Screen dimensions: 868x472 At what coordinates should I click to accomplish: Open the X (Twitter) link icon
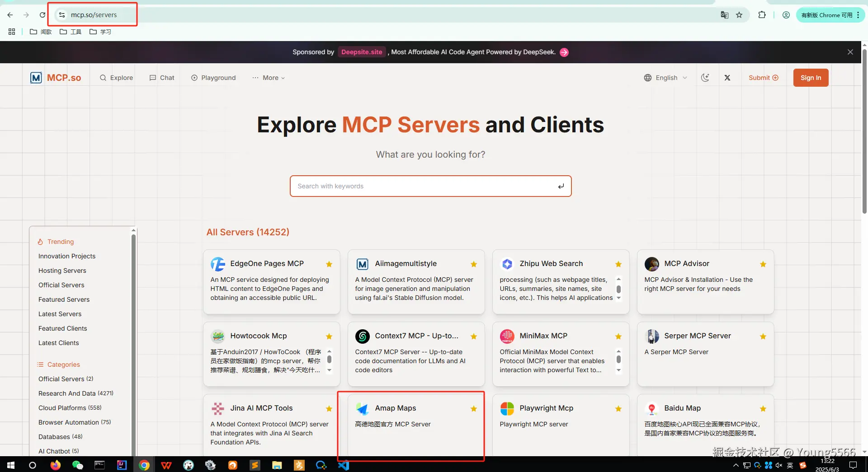[727, 78]
